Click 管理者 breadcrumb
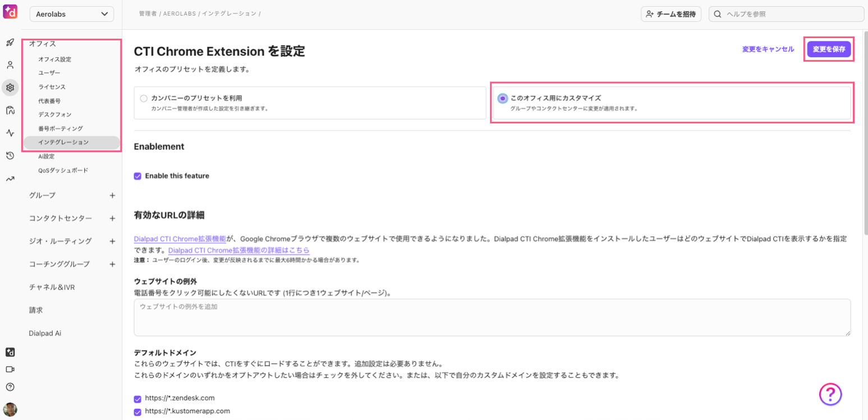This screenshot has width=868, height=420. tap(148, 13)
